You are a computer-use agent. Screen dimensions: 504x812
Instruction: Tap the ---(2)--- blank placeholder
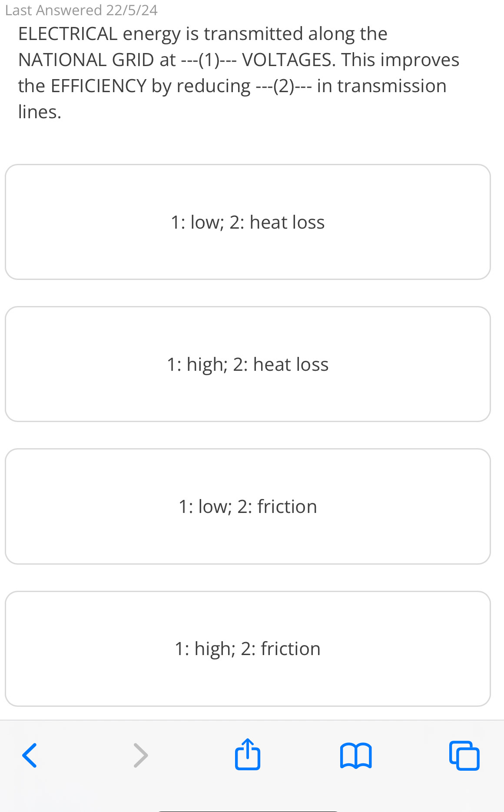click(284, 86)
